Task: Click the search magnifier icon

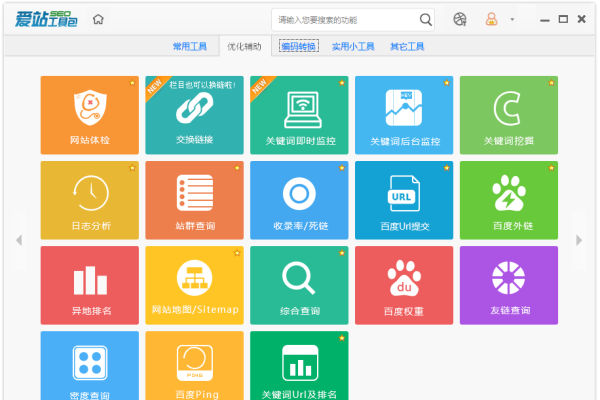Action: tap(426, 20)
